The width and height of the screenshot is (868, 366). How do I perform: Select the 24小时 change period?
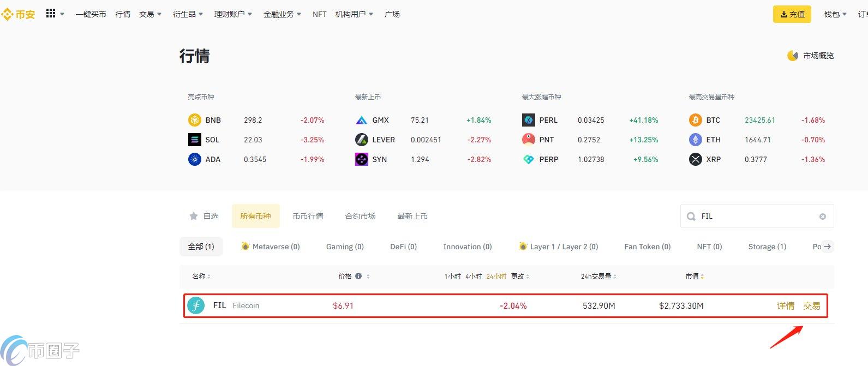coord(496,277)
